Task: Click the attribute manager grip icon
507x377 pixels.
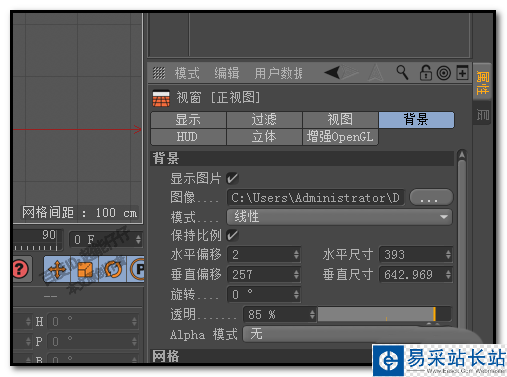Action: pos(159,73)
